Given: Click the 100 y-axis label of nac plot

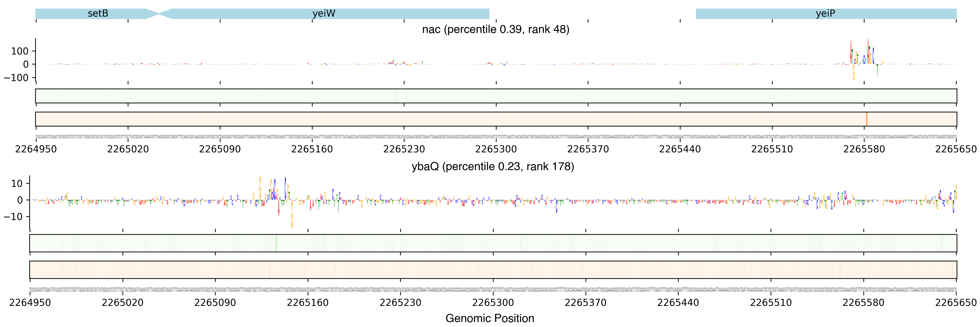Looking at the screenshot, I should point(20,51).
